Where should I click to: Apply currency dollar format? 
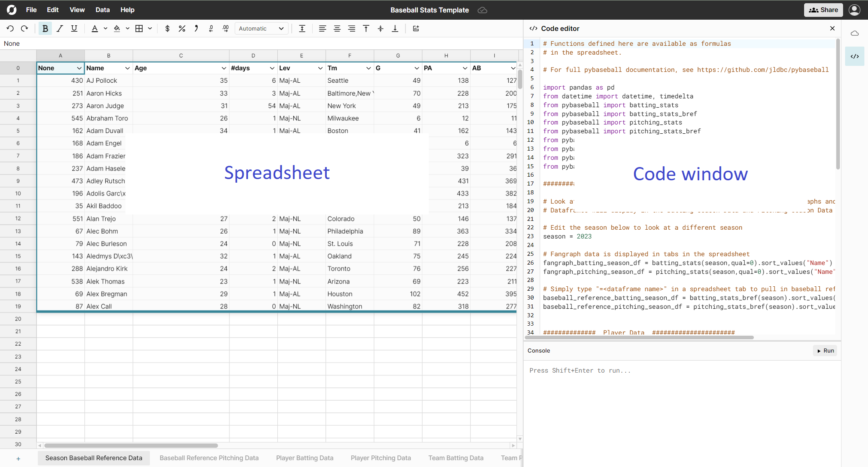[x=167, y=29]
